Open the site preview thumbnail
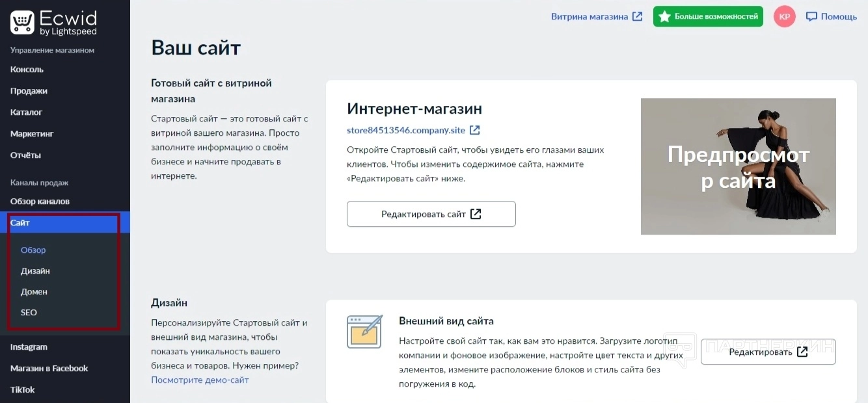The image size is (868, 403). pyautogui.click(x=739, y=166)
